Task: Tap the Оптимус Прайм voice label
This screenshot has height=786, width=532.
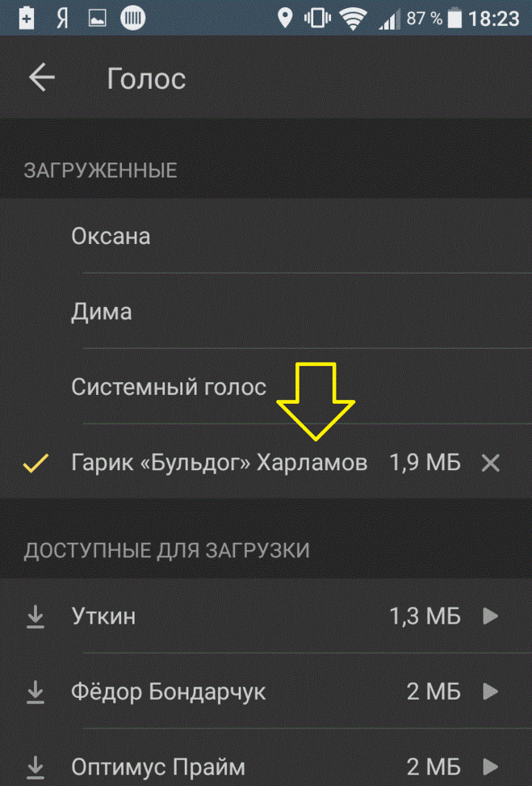Action: (158, 767)
